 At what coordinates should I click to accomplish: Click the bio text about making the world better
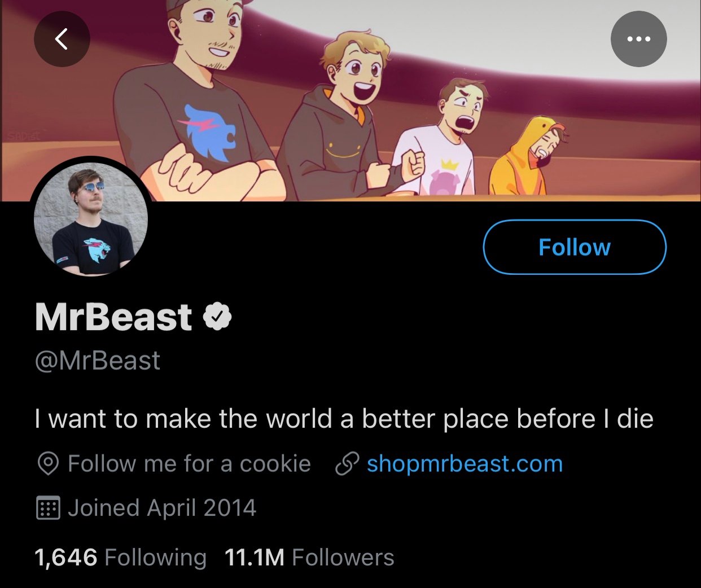click(x=343, y=418)
